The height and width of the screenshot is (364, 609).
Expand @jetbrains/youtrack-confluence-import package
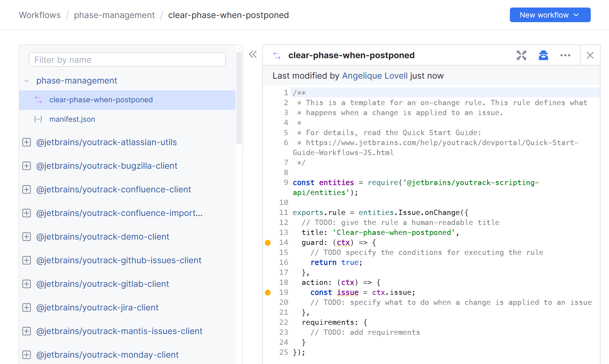coord(27,213)
